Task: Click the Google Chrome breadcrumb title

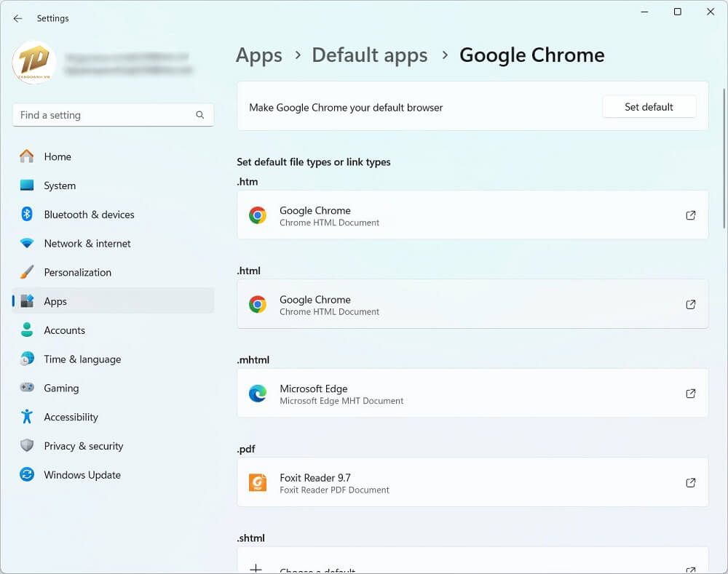Action: 532,56
